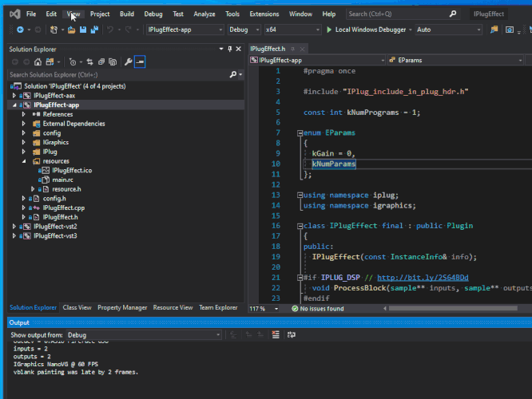Select the IPlugEffect.ico file icon
The height and width of the screenshot is (399, 532).
click(45, 170)
